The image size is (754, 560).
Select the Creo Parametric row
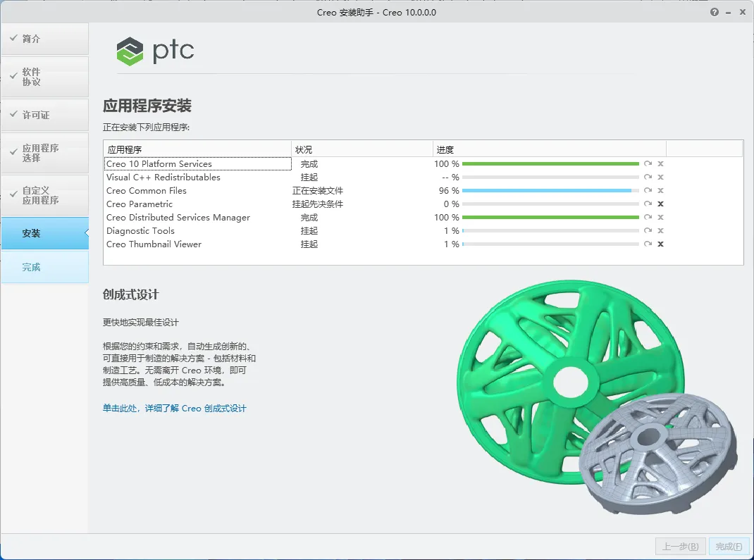pyautogui.click(x=424, y=204)
